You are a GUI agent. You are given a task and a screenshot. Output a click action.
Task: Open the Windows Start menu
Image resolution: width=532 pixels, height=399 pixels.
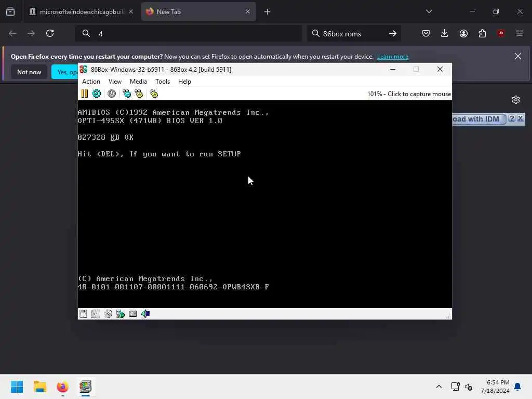tap(17, 387)
